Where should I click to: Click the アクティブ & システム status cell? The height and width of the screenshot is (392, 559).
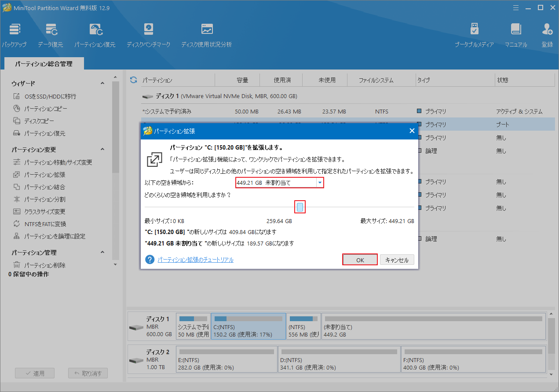click(519, 111)
